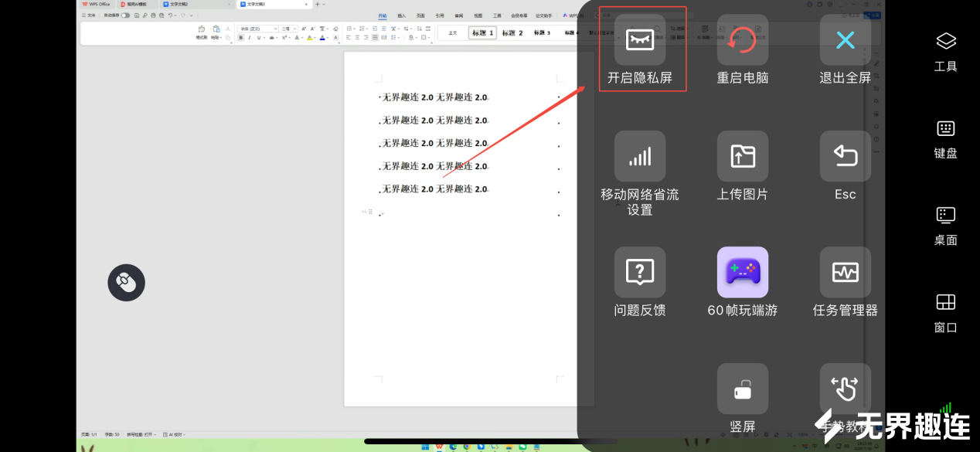
Task: Click the last 无界趣连 2.0 text line
Action: click(435, 189)
